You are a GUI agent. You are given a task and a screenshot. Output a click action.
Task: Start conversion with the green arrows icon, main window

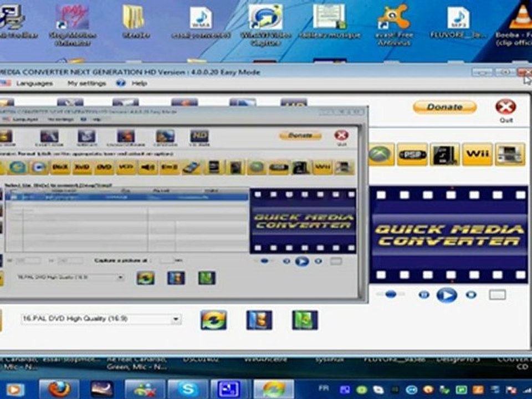point(213,320)
